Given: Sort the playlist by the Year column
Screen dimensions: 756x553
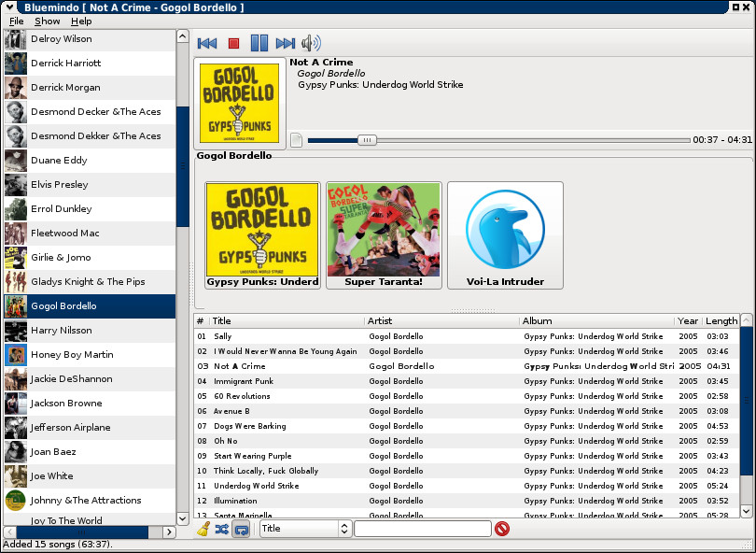Looking at the screenshot, I should pos(688,321).
